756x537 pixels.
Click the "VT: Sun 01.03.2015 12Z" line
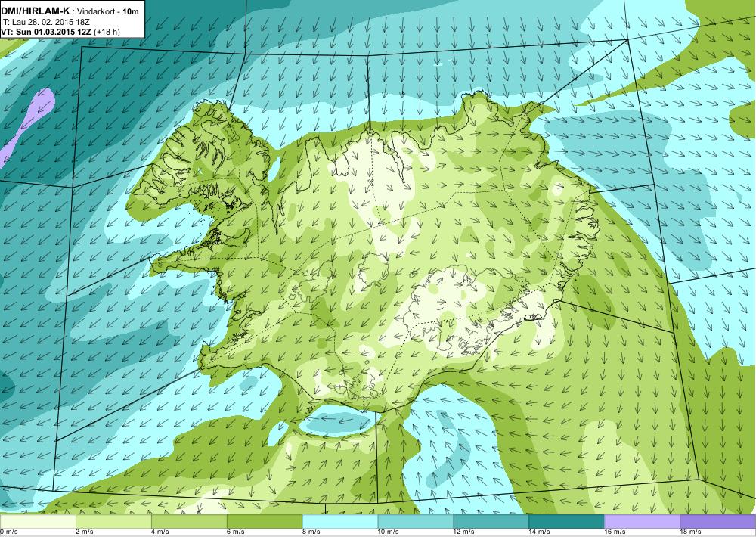pos(46,32)
